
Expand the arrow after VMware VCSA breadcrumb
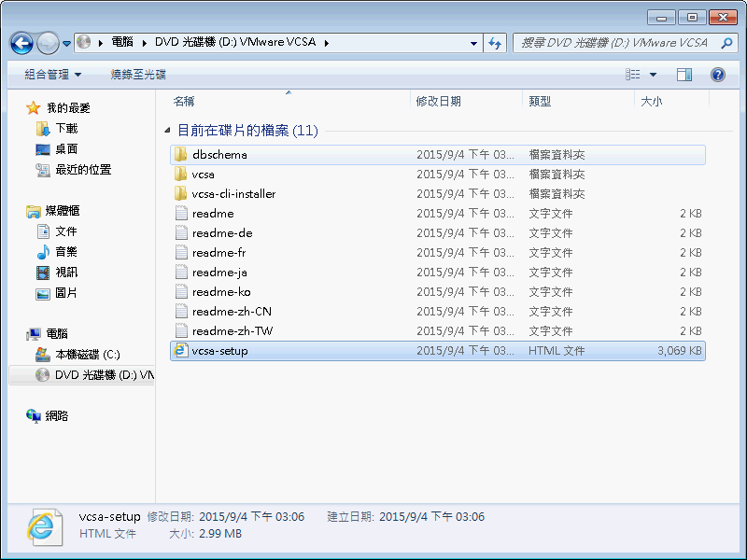pyautogui.click(x=327, y=43)
